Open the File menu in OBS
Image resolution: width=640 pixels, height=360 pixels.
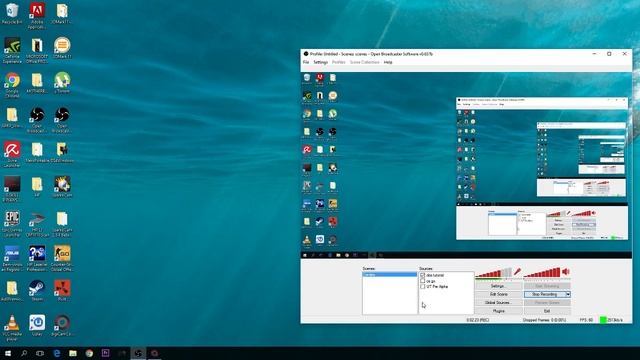click(306, 62)
